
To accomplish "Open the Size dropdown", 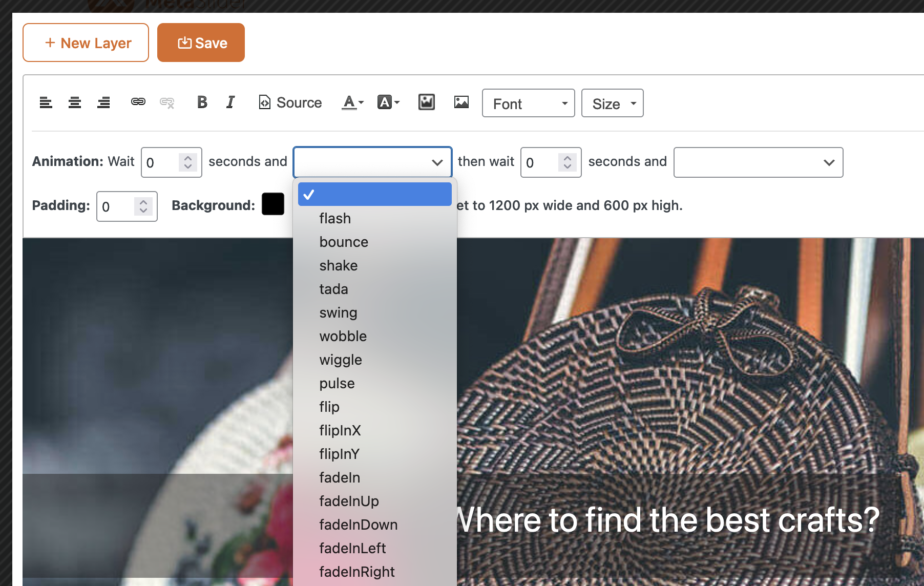I will click(612, 103).
